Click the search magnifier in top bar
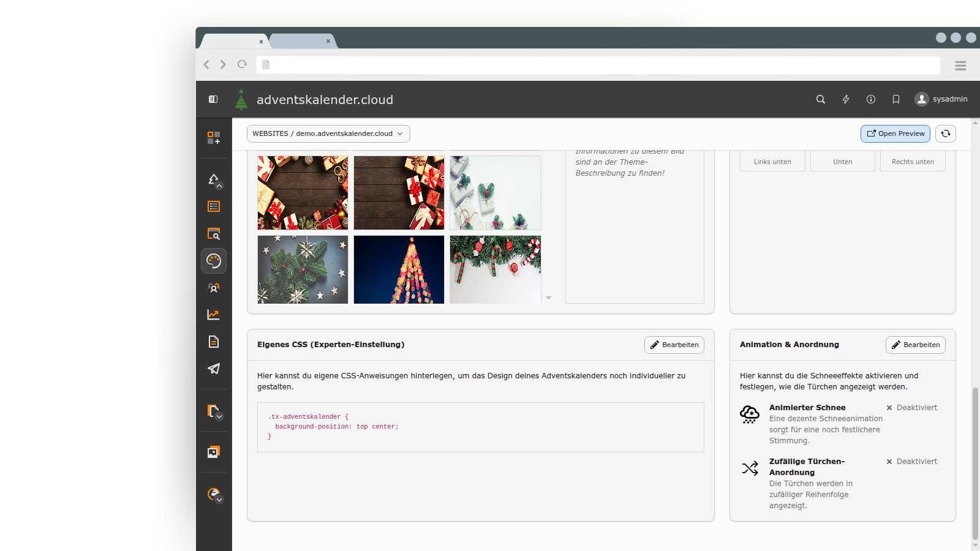Screen dimensions: 980x551 821,99
